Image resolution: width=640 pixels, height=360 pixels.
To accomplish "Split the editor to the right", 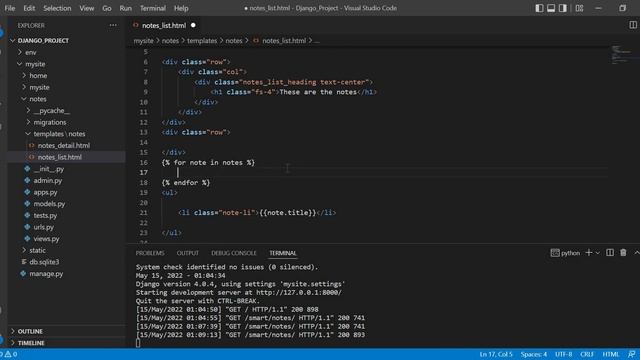I will (x=633, y=25).
